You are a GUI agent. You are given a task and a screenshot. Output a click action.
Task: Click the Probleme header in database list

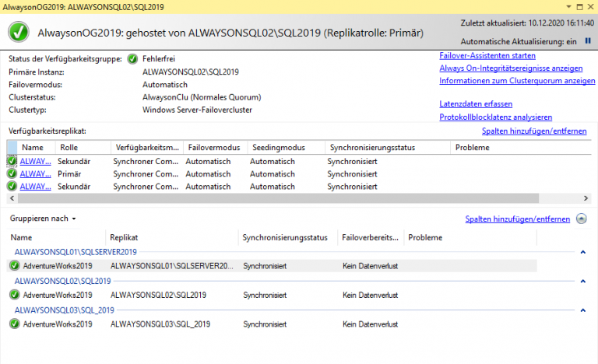tap(470, 237)
